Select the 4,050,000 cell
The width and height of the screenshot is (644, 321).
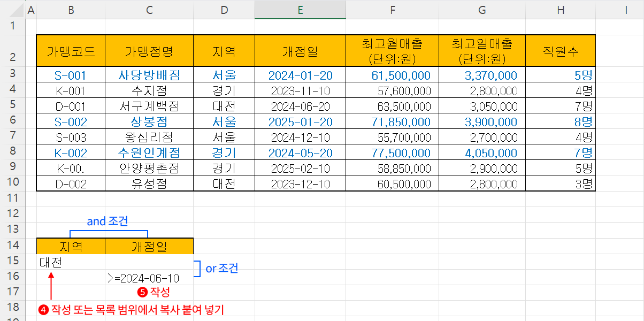click(482, 152)
